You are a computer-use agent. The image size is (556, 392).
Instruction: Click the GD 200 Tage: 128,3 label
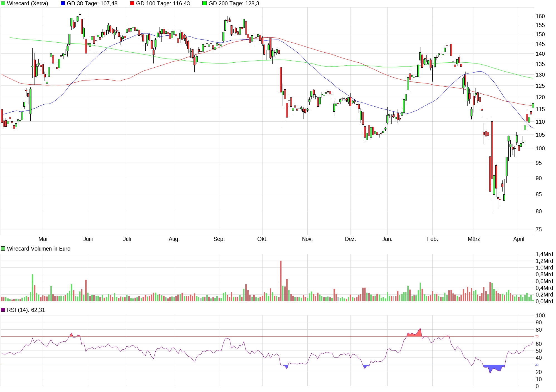point(234,4)
